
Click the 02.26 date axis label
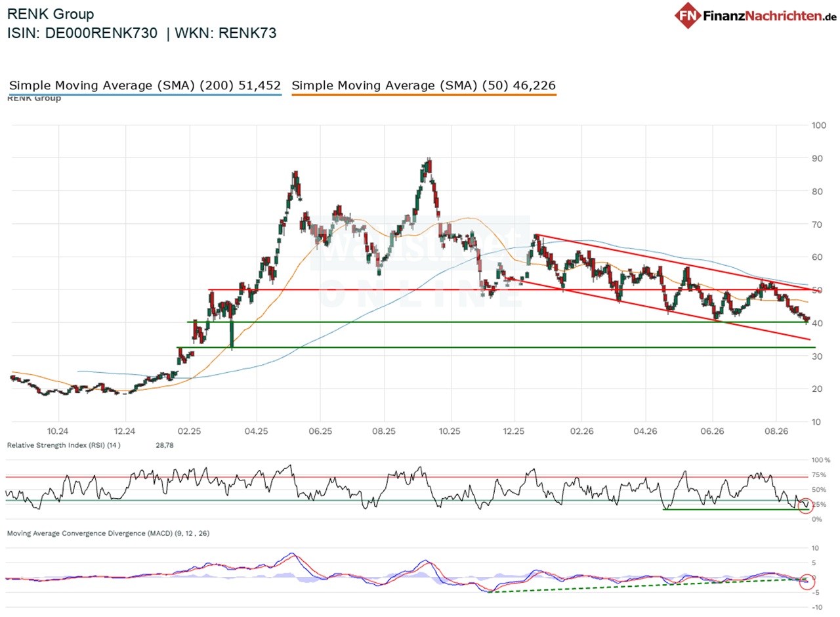coord(581,431)
